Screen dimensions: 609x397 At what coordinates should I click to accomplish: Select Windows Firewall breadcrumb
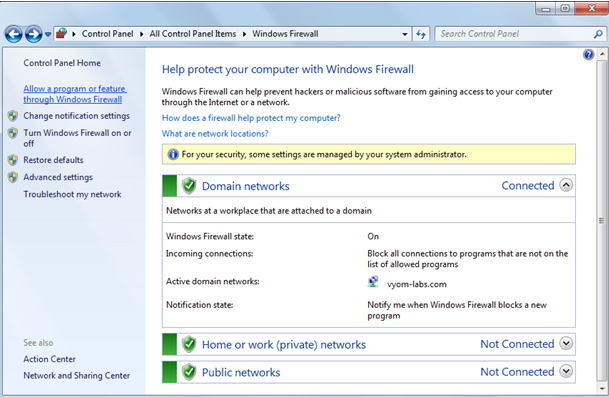(285, 34)
